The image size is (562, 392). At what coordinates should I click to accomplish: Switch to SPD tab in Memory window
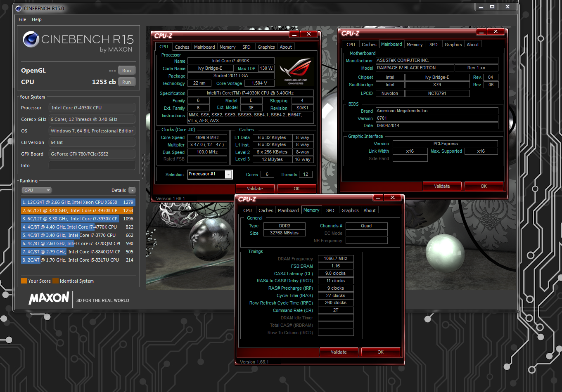click(x=330, y=210)
